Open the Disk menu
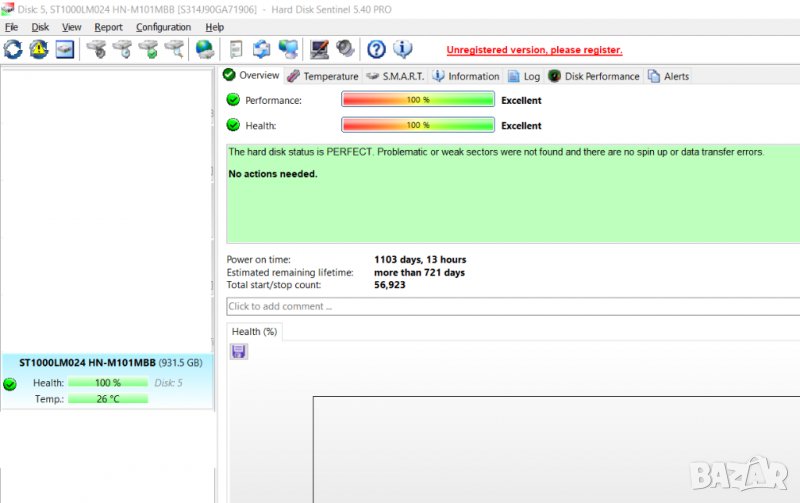The width and height of the screenshot is (800, 503). tap(40, 27)
